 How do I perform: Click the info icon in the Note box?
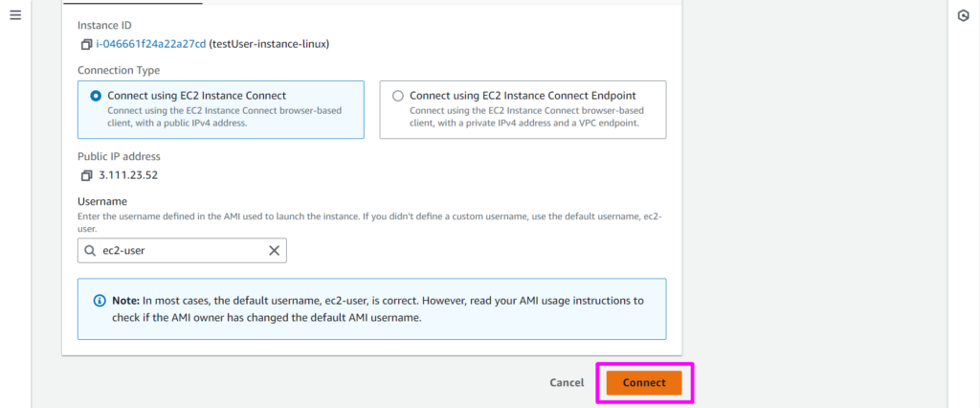(99, 301)
